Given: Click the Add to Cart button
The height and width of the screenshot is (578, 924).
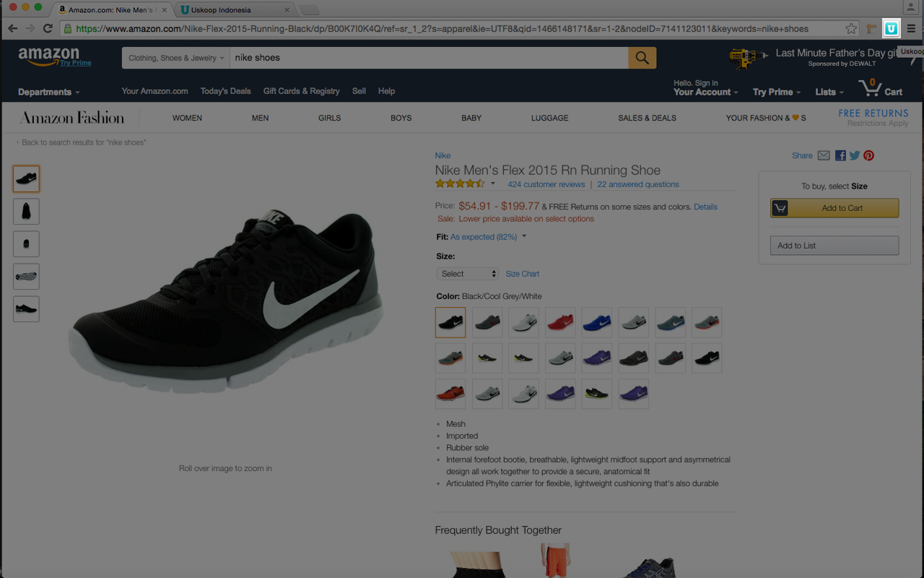Looking at the screenshot, I should pos(834,208).
